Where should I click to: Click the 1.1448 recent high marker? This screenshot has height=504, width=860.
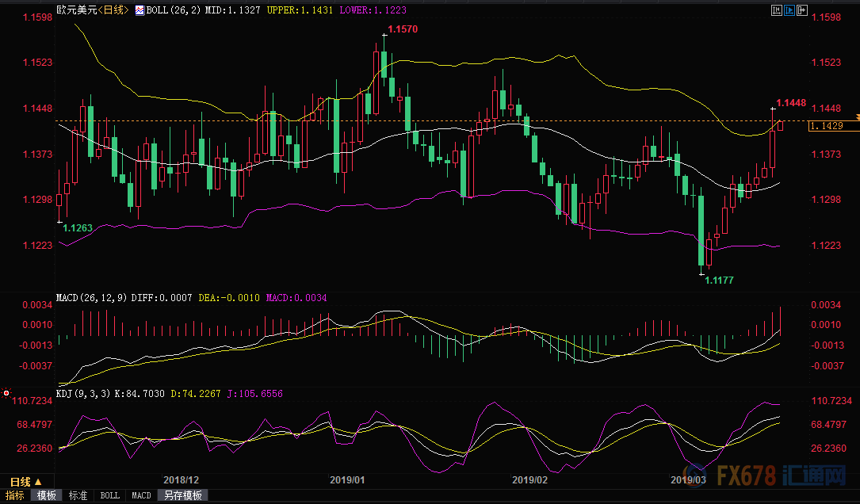pos(792,103)
